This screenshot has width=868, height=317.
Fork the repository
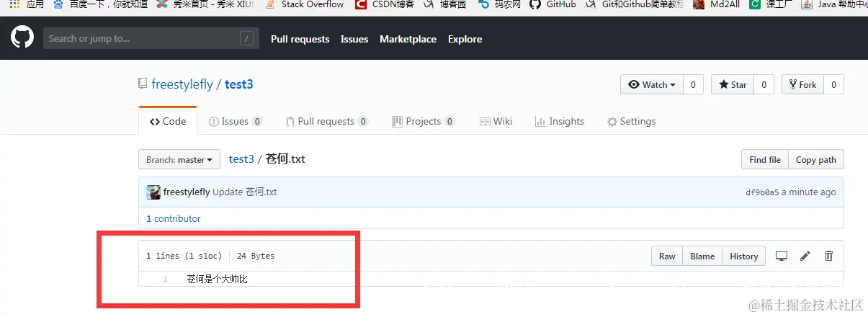(x=802, y=84)
